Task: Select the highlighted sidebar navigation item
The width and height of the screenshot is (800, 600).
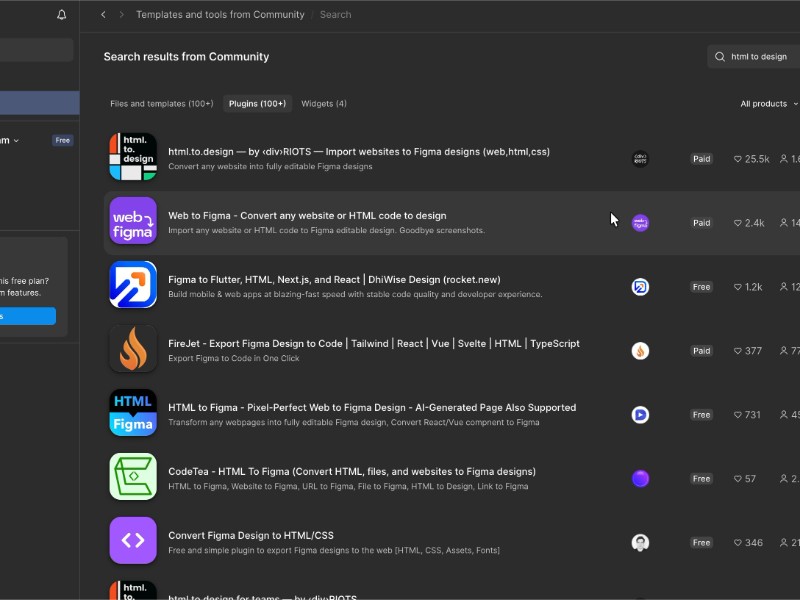Action: (x=39, y=103)
